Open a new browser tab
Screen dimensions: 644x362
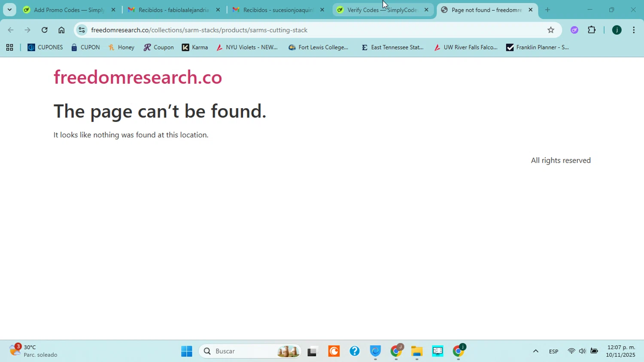pos(547,9)
